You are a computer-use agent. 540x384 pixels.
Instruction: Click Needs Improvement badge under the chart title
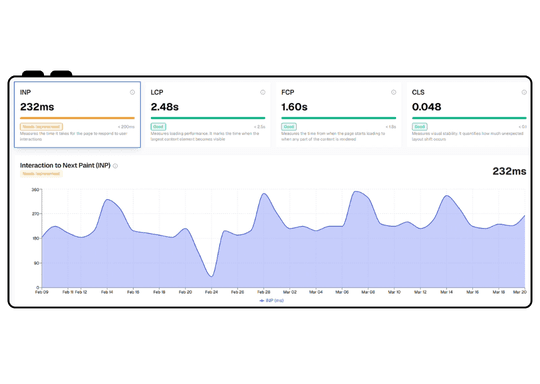[x=41, y=174]
